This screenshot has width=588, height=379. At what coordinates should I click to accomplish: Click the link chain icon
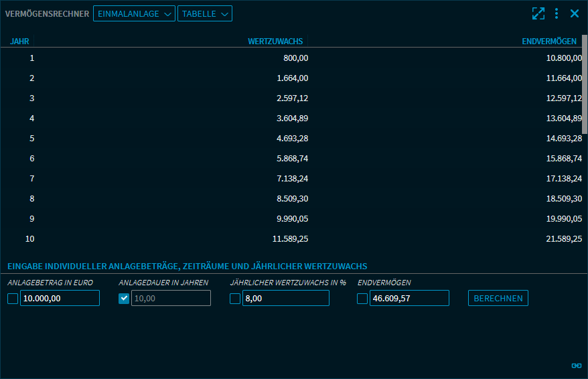[x=576, y=366]
